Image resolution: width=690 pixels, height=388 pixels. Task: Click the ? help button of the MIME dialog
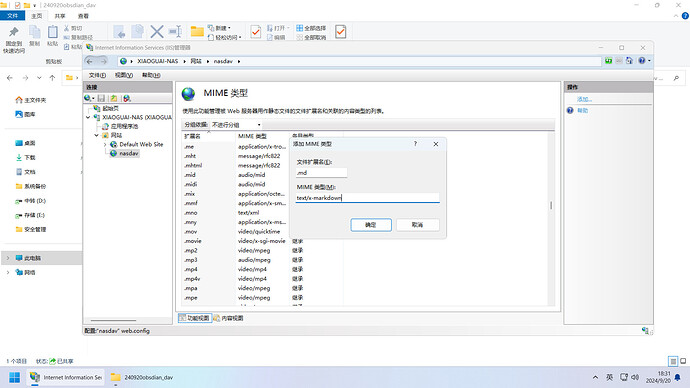click(415, 144)
